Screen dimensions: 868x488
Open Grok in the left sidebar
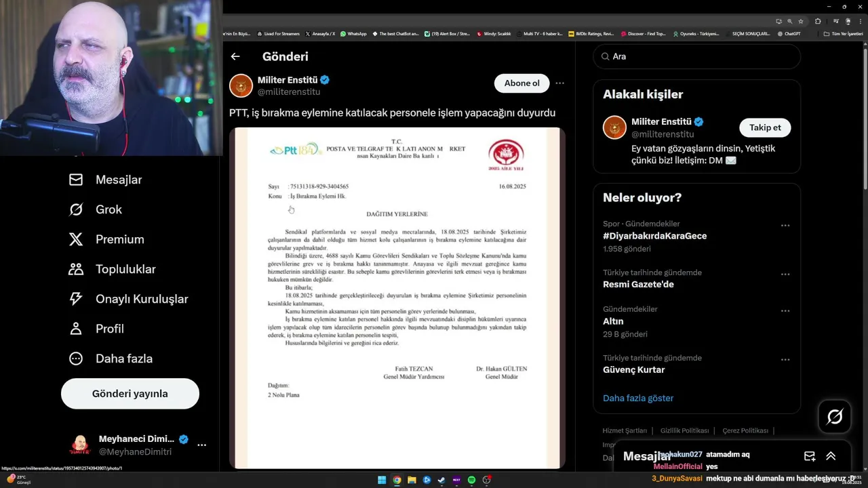tap(96, 209)
